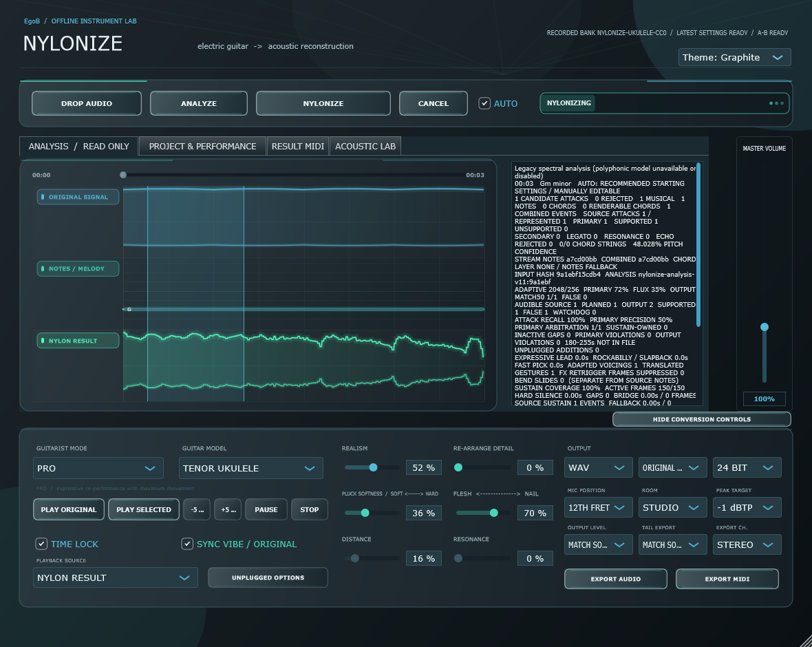Click the Resonance 0 % value field

coord(535,558)
